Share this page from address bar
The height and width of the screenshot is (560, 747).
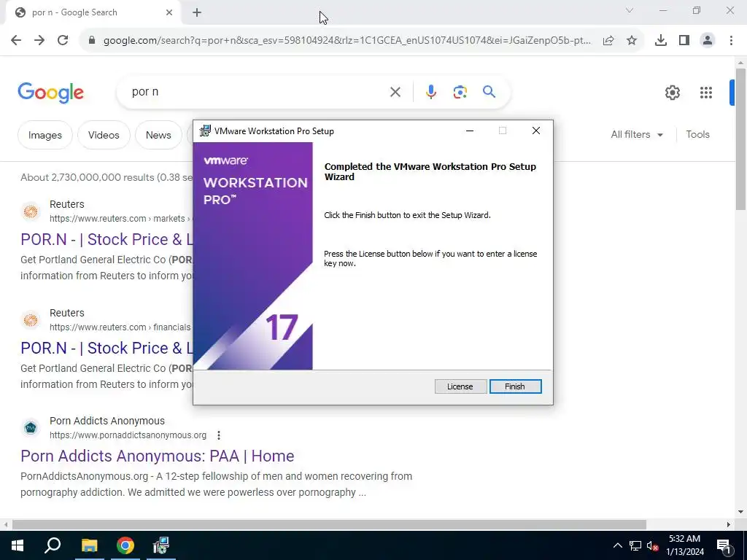[x=608, y=41]
